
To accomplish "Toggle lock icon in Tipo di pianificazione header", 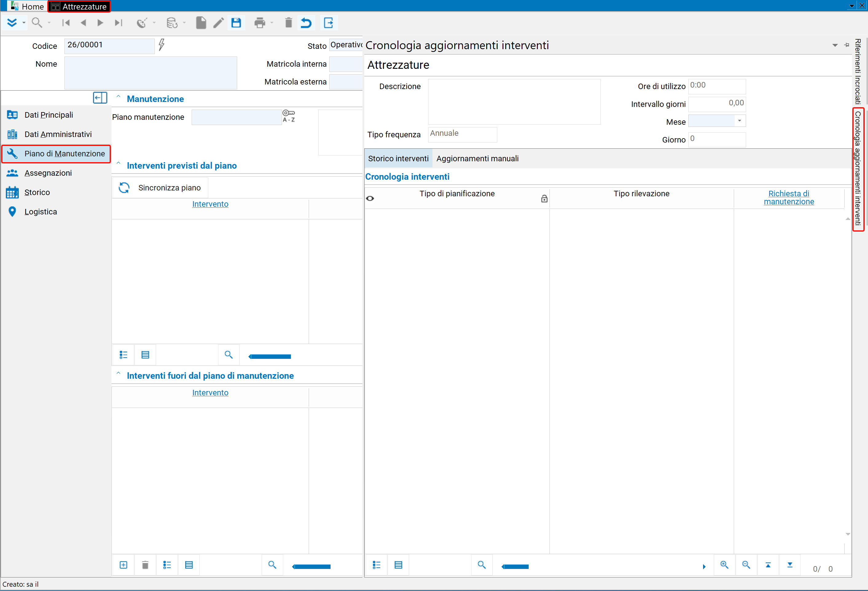I will pos(544,198).
